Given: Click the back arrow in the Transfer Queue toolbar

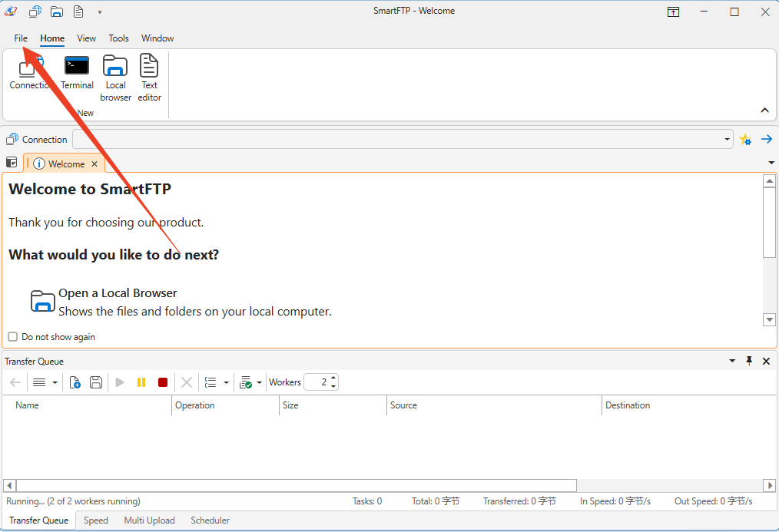Looking at the screenshot, I should (15, 382).
